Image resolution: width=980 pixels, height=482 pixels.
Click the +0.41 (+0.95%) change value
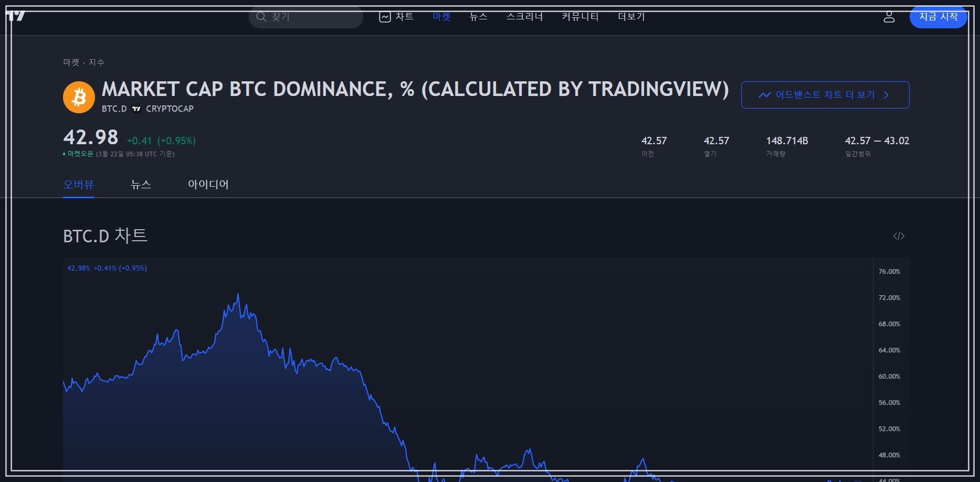[x=161, y=141]
